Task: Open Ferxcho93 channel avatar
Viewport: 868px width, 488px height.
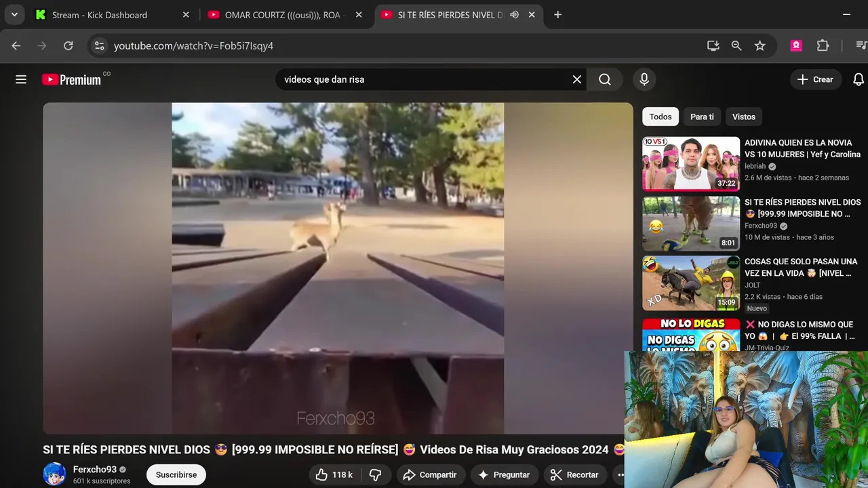Action: (54, 474)
